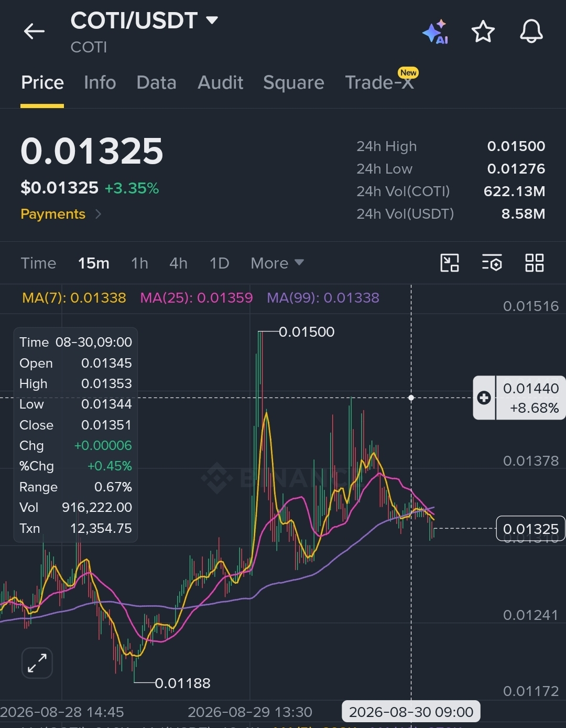The width and height of the screenshot is (566, 728).
Task: Switch to the Info tab
Action: click(100, 82)
